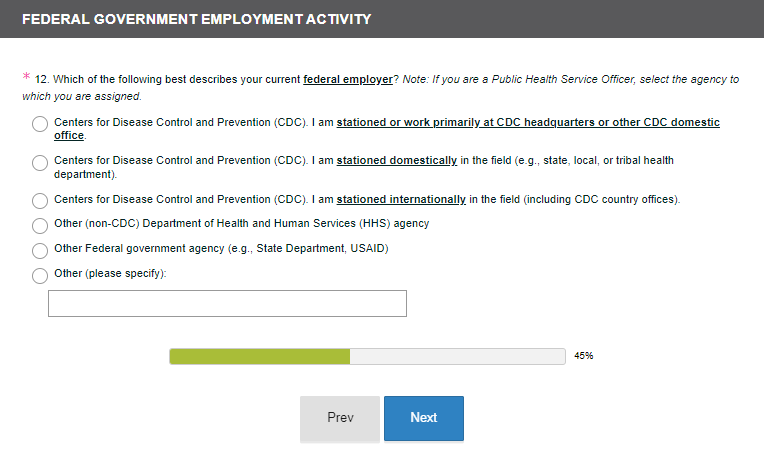Click the "Other (please specify):" label text

(110, 273)
